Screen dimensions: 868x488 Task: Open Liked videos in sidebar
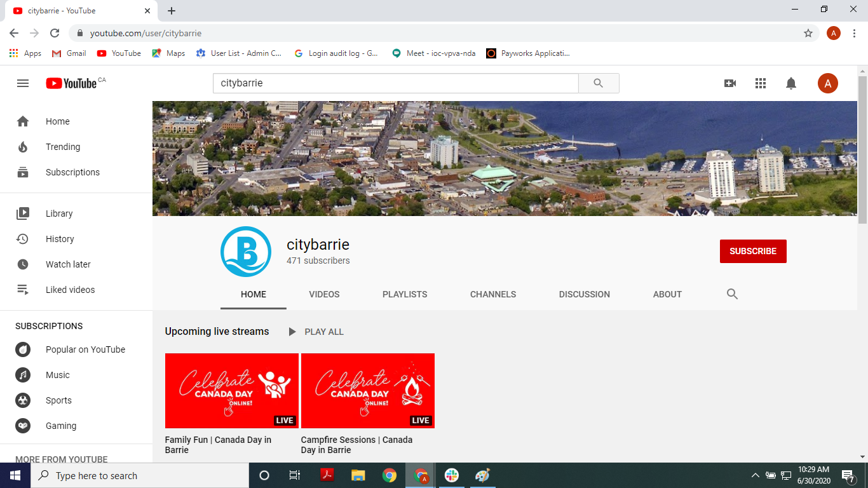76,290
